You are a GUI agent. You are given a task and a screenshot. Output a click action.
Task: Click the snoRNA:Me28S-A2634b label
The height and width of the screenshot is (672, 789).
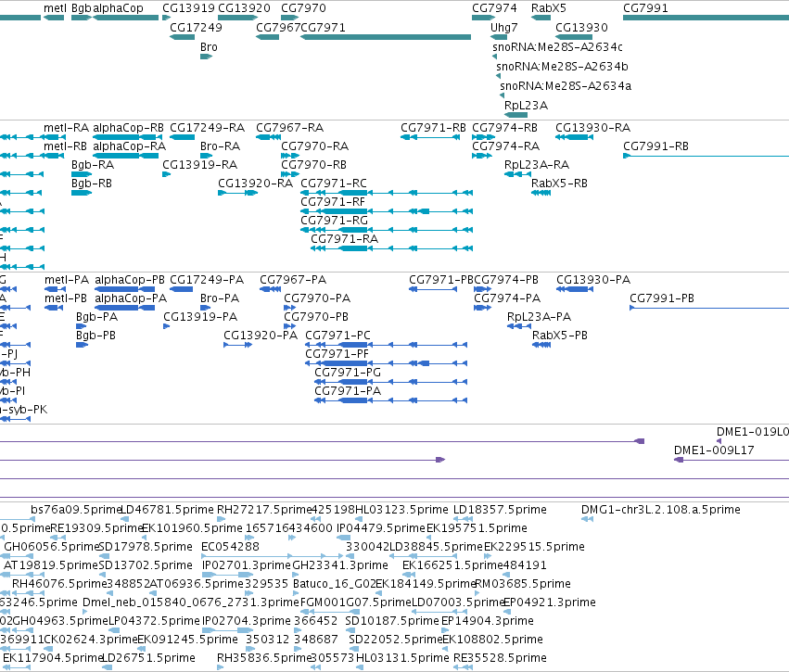[562, 67]
